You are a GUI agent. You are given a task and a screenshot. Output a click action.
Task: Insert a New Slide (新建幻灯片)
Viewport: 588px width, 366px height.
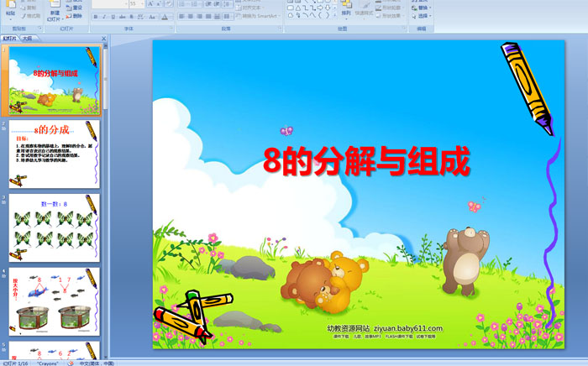pyautogui.click(x=55, y=11)
